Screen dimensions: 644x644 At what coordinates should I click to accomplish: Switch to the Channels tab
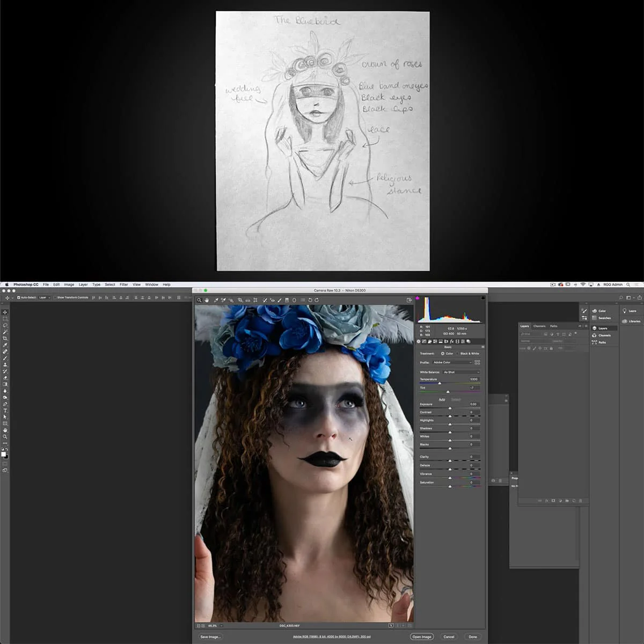click(x=539, y=326)
